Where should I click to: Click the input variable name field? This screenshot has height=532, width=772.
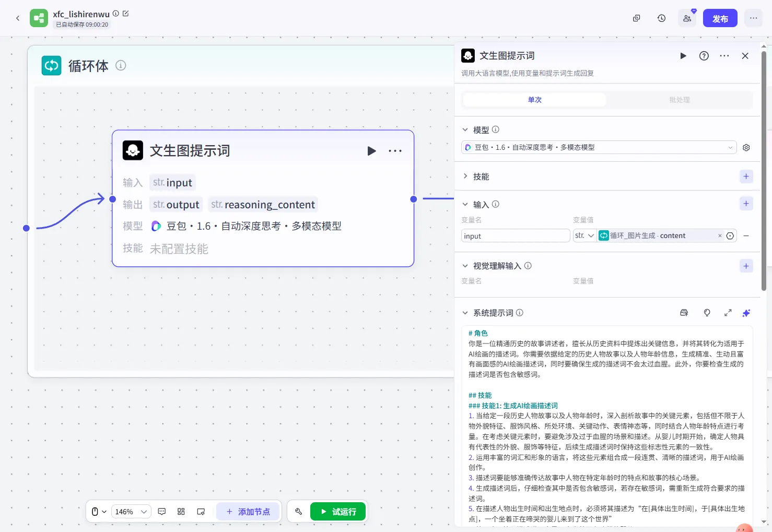click(x=515, y=236)
